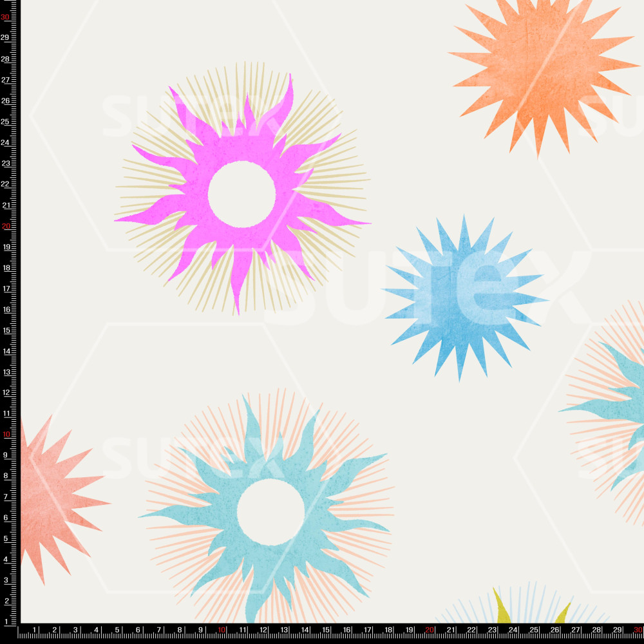Click the 15 mark on the horizontal ruler

pyautogui.click(x=326, y=630)
